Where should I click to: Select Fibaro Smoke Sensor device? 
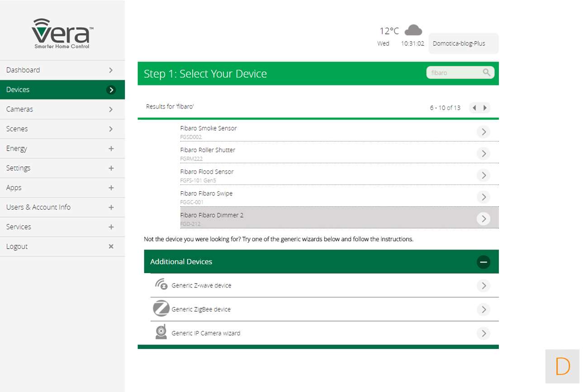point(209,128)
